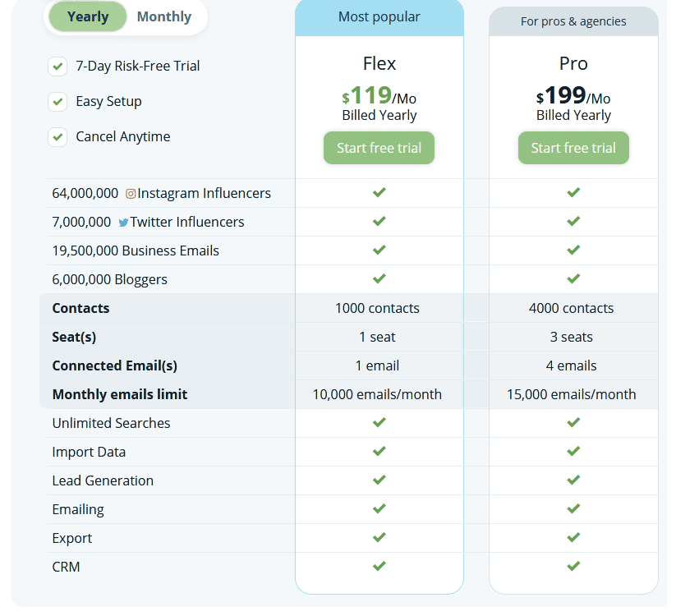Click the Flex checkmark for Lead Generation
Image resolution: width=676 pixels, height=616 pixels.
(x=379, y=480)
